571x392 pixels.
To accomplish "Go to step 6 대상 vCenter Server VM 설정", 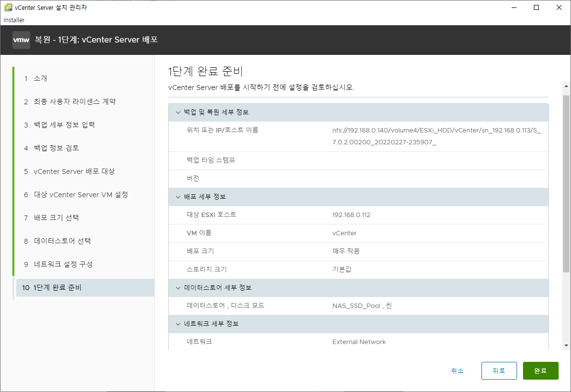I will (x=76, y=195).
